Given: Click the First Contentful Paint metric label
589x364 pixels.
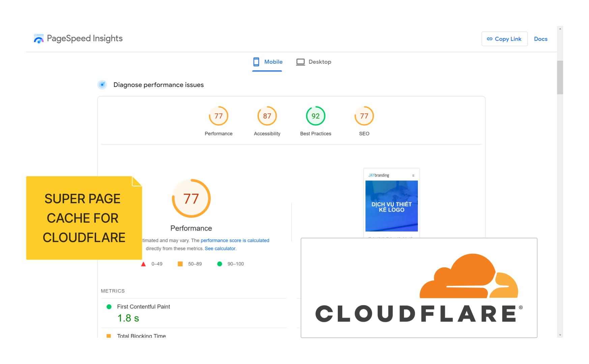Looking at the screenshot, I should [x=143, y=307].
